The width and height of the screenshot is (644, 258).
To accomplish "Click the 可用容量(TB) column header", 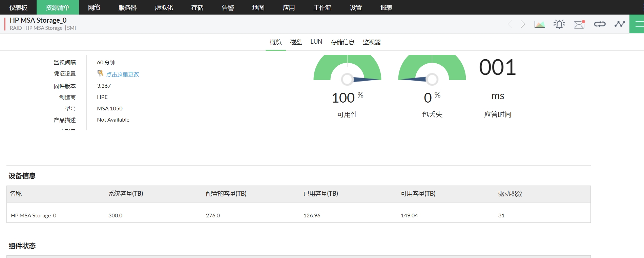I will click(418, 194).
